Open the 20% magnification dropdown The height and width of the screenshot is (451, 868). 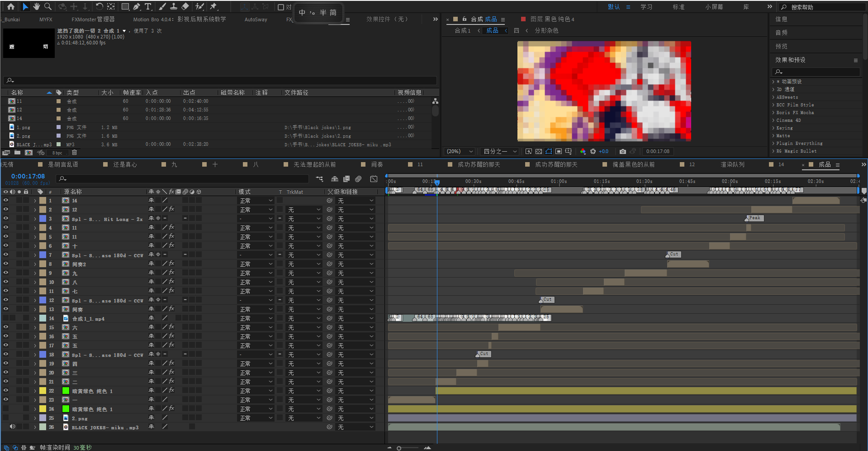[x=460, y=151]
